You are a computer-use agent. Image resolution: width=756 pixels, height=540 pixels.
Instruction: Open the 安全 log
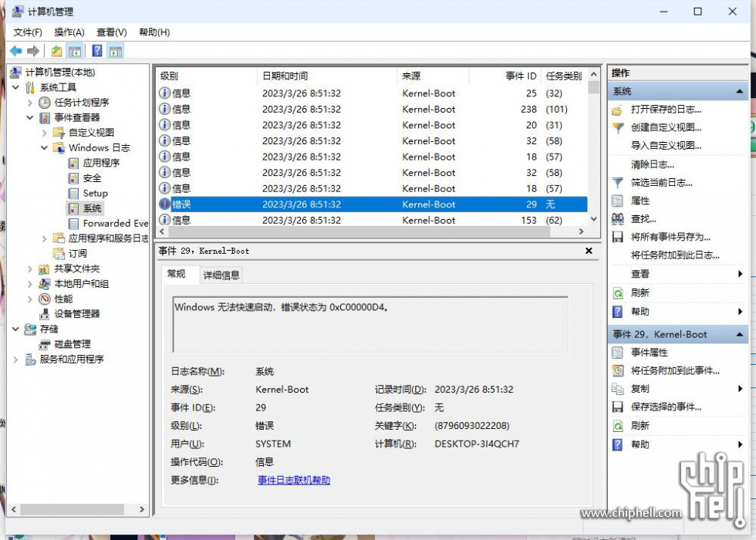pos(92,178)
